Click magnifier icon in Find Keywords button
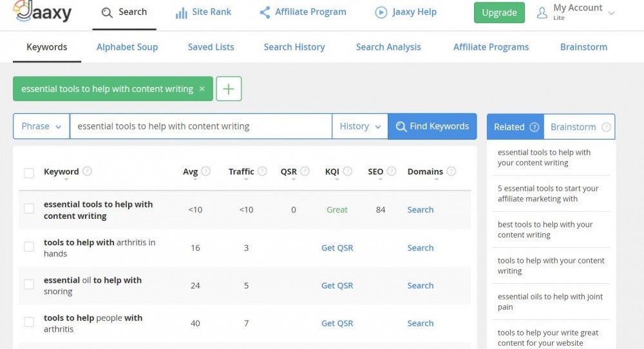This screenshot has width=644, height=349. click(x=401, y=126)
